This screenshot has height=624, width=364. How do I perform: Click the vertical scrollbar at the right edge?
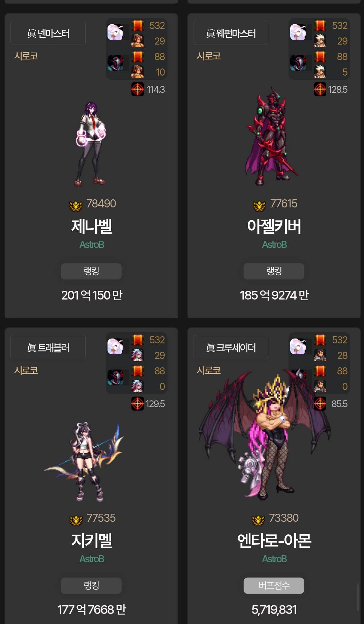(358, 597)
